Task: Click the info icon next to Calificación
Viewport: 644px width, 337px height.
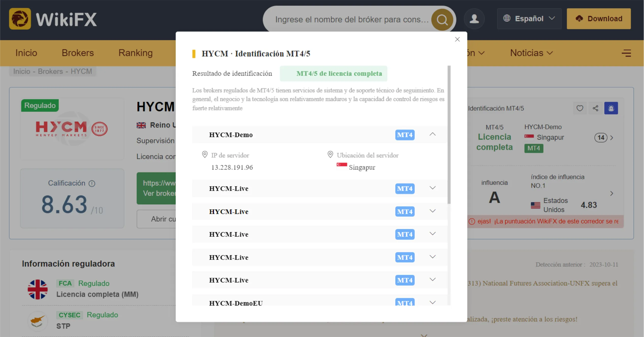Action: point(92,183)
